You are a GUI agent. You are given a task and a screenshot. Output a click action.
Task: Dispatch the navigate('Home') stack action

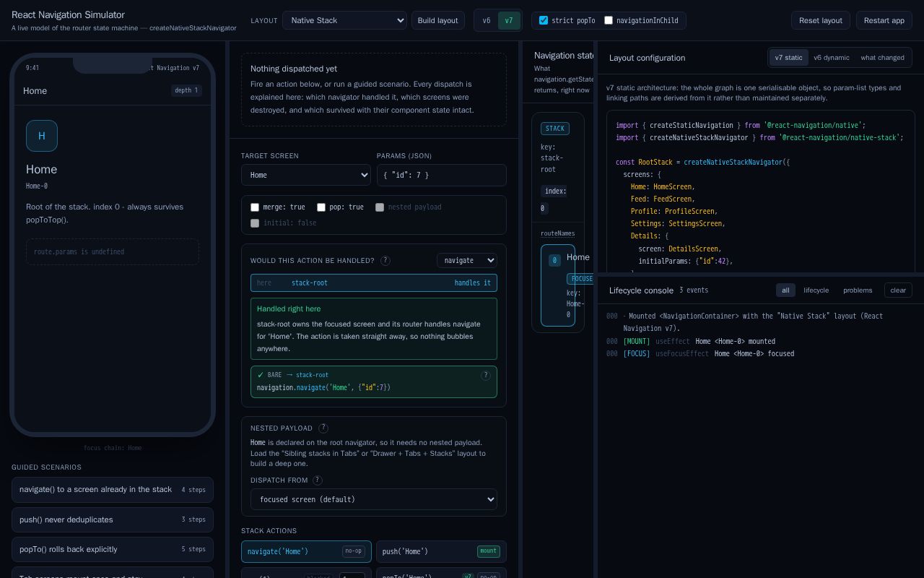pyautogui.click(x=306, y=551)
